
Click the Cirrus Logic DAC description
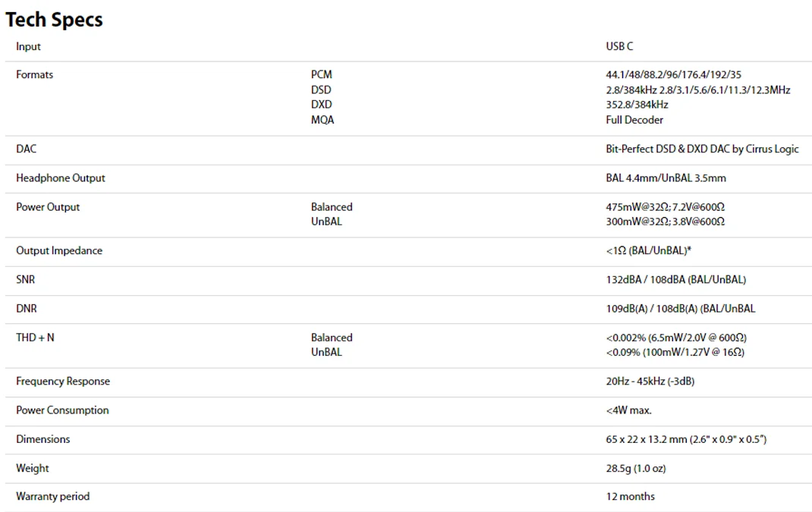pyautogui.click(x=702, y=149)
